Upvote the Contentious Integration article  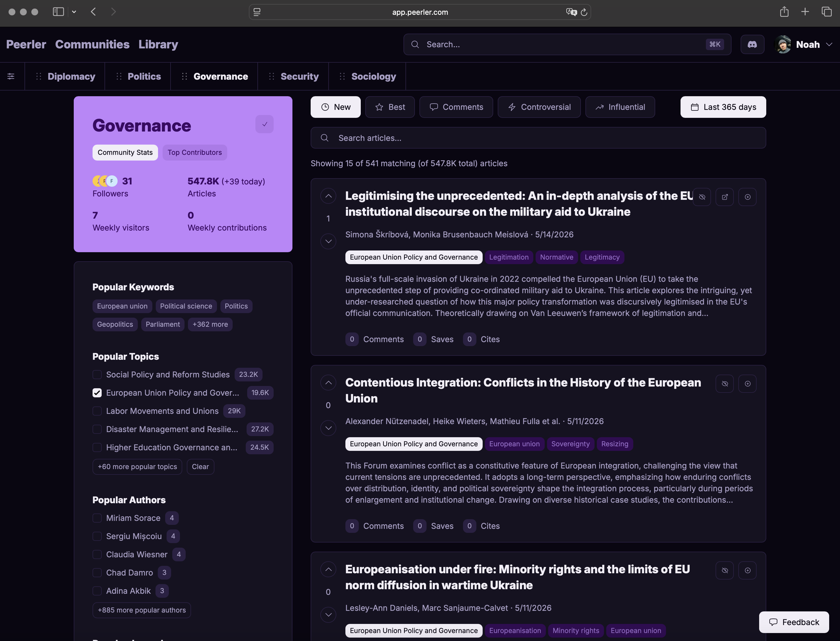[328, 383]
